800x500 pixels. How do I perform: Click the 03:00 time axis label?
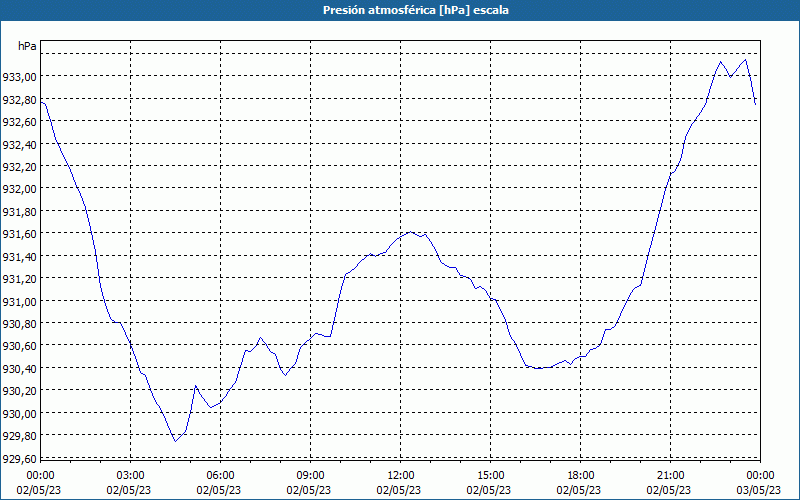131,476
